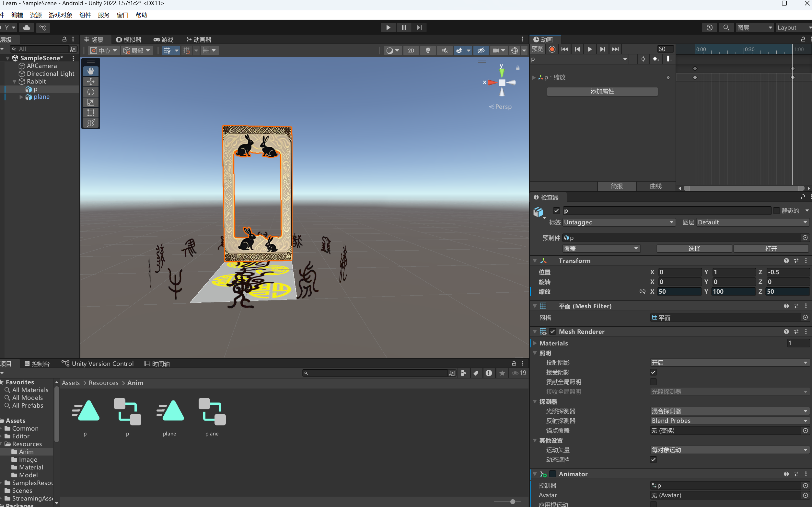The height and width of the screenshot is (507, 812).
Task: Toggle the Static checkbox for object p
Action: coord(776,210)
